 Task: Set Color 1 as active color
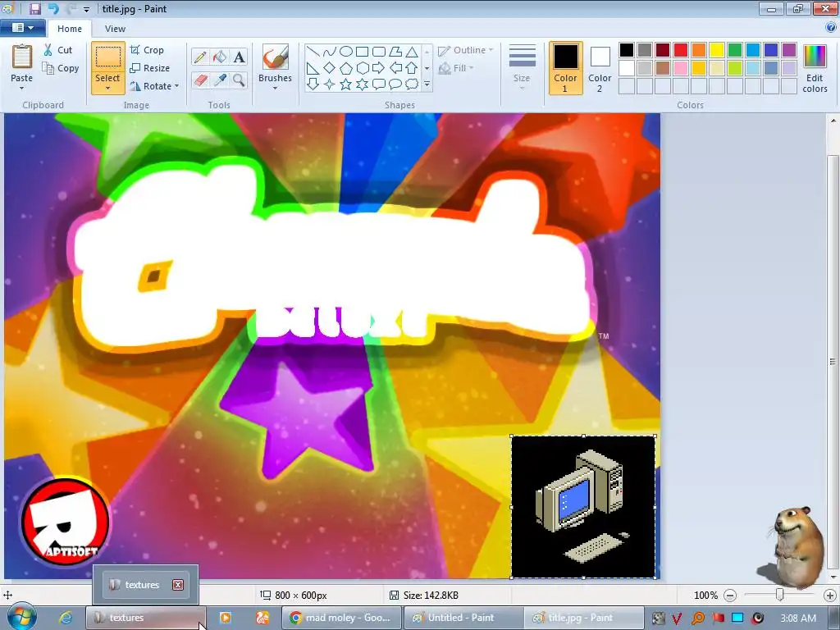tap(566, 68)
